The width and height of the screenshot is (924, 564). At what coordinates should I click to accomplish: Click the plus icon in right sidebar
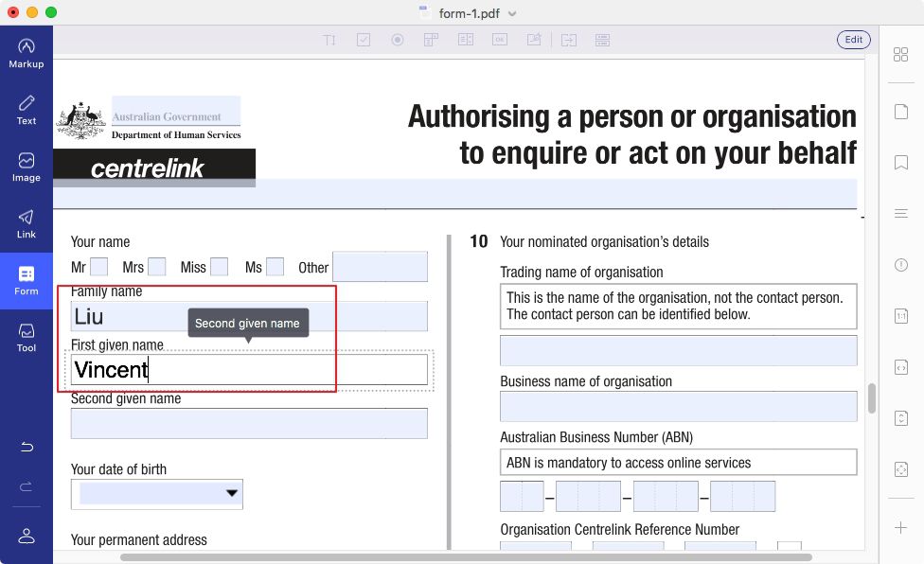pos(900,527)
